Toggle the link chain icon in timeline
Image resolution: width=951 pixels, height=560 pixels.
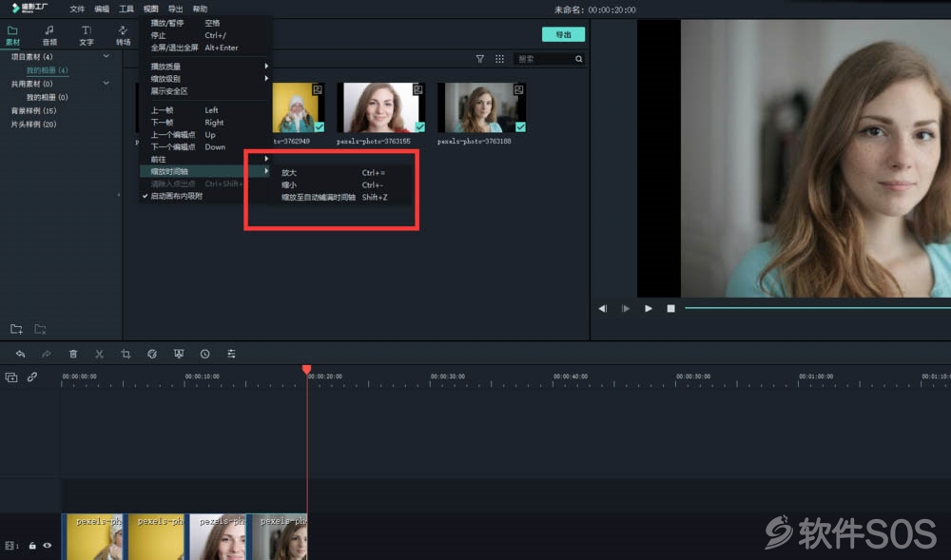coord(32,377)
